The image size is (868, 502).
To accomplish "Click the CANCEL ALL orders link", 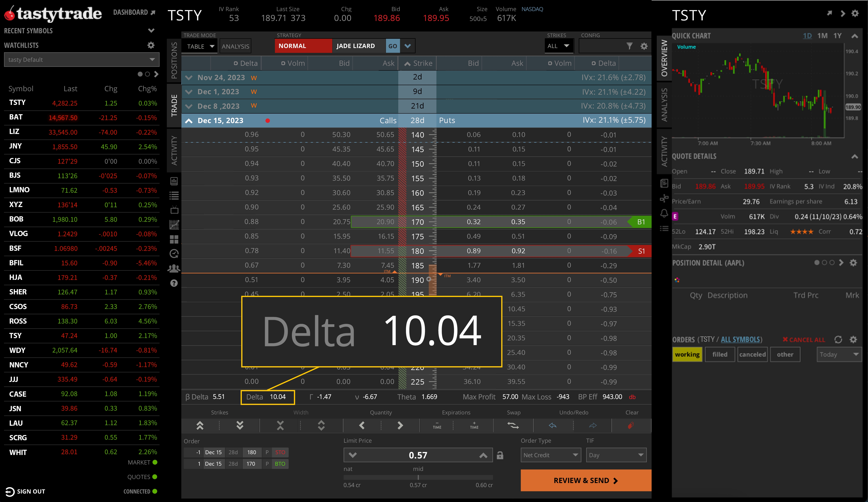I will (804, 340).
